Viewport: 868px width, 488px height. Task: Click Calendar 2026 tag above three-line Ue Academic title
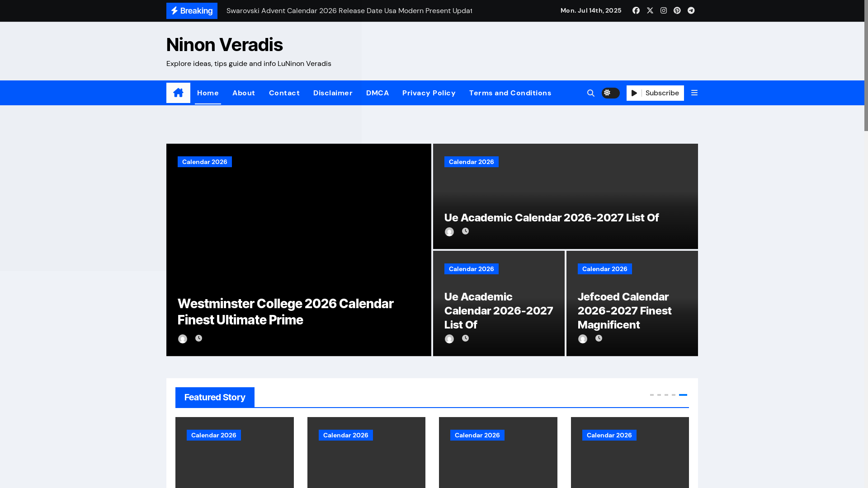472,269
